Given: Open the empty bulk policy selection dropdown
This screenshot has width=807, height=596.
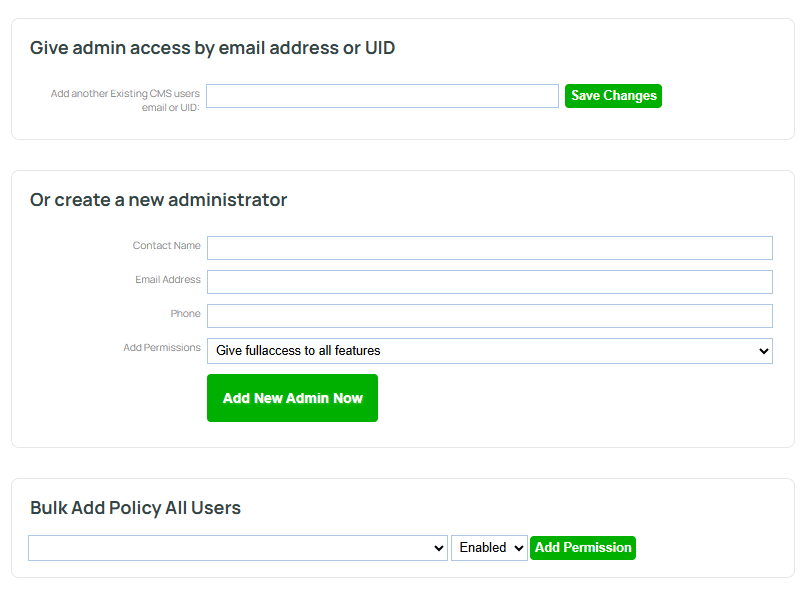Looking at the screenshot, I should (x=238, y=548).
